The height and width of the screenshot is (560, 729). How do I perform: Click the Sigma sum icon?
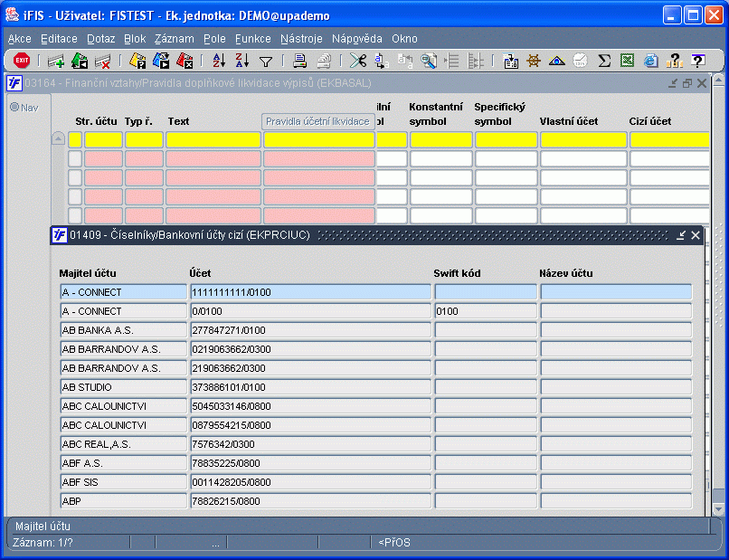click(x=604, y=61)
